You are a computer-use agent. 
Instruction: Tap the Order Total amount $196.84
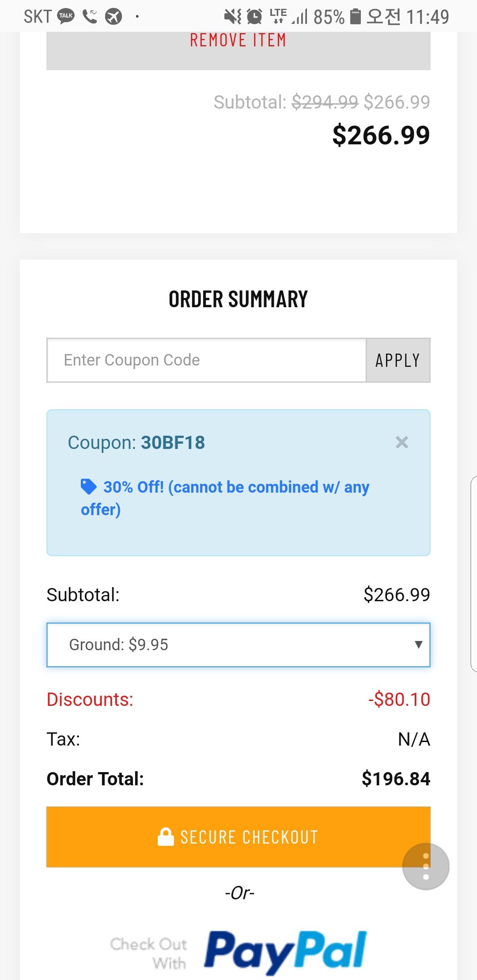click(x=395, y=779)
